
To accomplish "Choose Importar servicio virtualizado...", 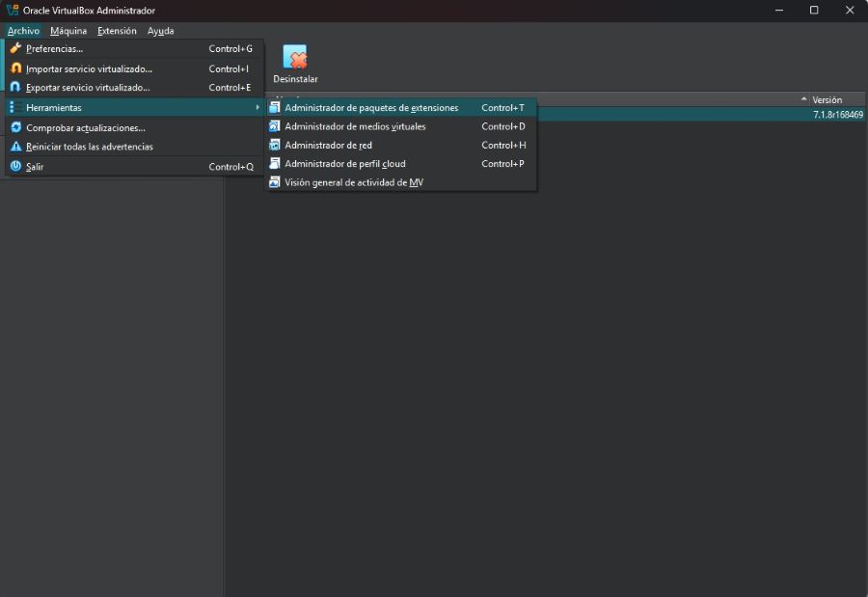I will tap(134, 68).
